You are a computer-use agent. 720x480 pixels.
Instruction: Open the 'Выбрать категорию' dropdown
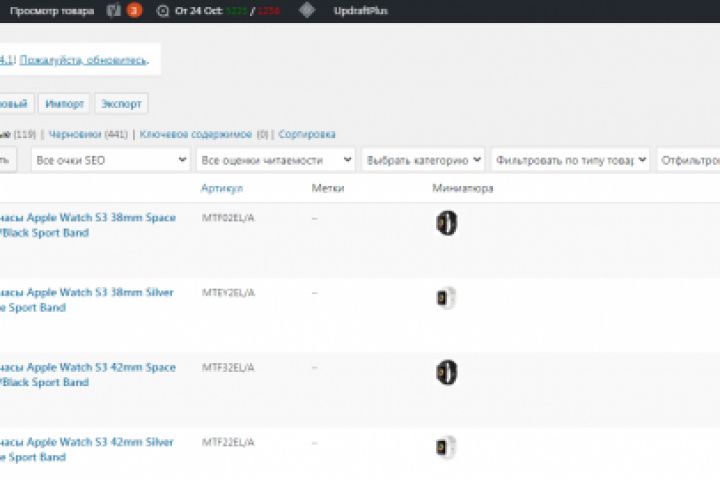coord(423,160)
